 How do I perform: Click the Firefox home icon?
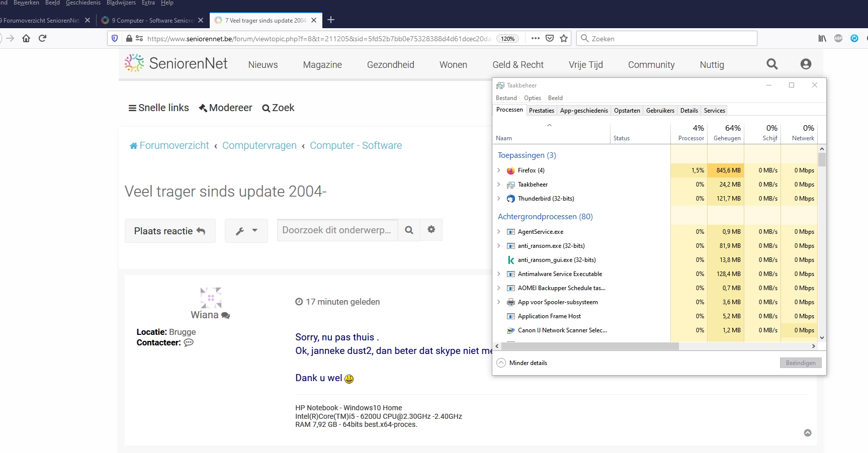click(26, 38)
